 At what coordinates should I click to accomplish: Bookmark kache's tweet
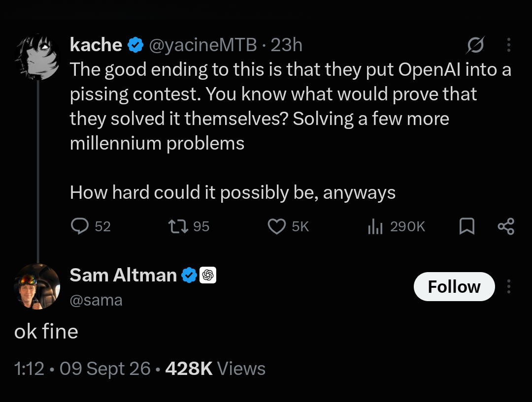[x=467, y=226]
